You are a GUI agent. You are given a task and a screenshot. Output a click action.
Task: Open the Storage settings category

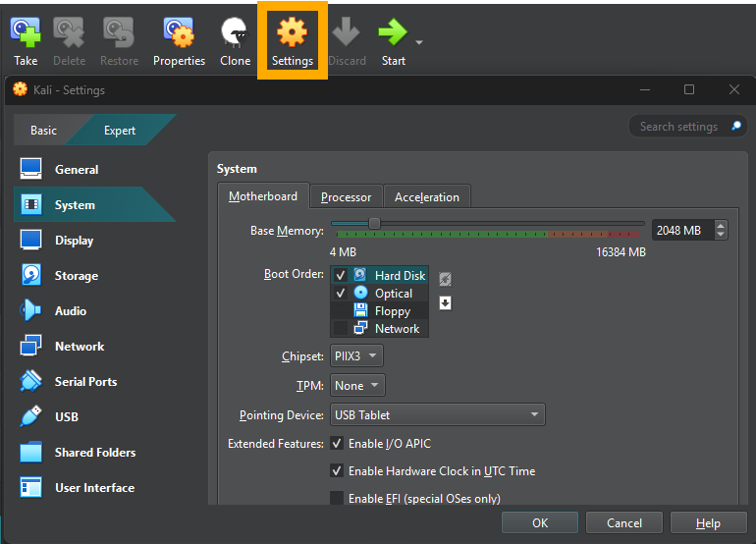[94, 275]
